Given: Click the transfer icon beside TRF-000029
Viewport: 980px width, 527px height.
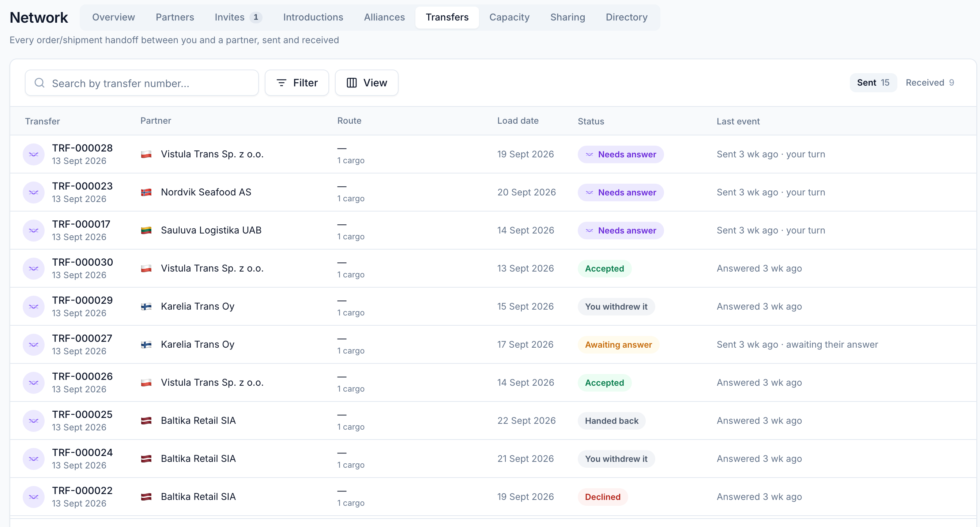Looking at the screenshot, I should 34,307.
